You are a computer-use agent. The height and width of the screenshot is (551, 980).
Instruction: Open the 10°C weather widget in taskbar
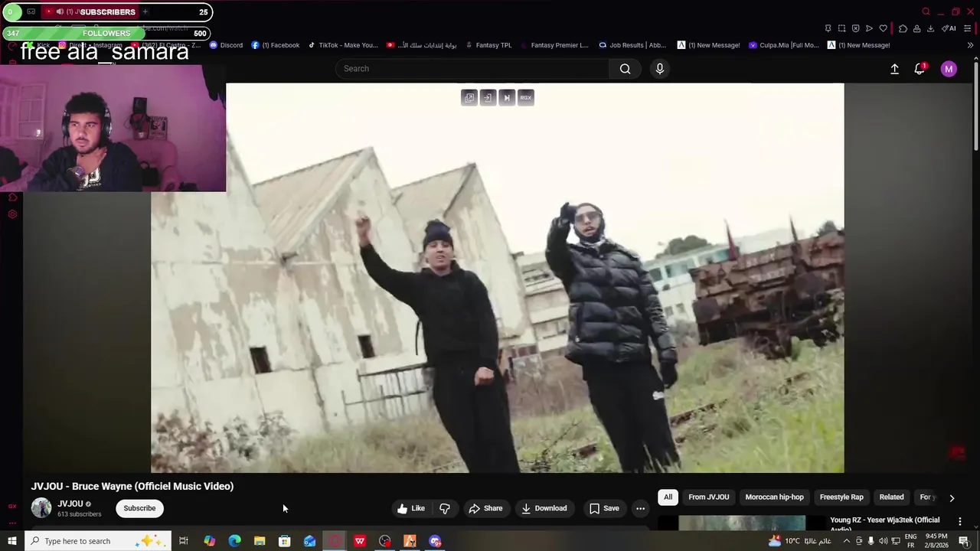[x=799, y=541]
